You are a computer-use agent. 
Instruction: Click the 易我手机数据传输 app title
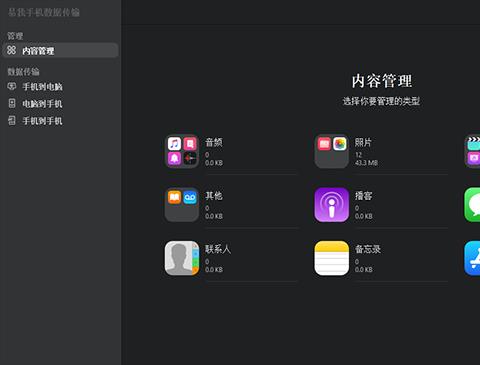point(44,12)
